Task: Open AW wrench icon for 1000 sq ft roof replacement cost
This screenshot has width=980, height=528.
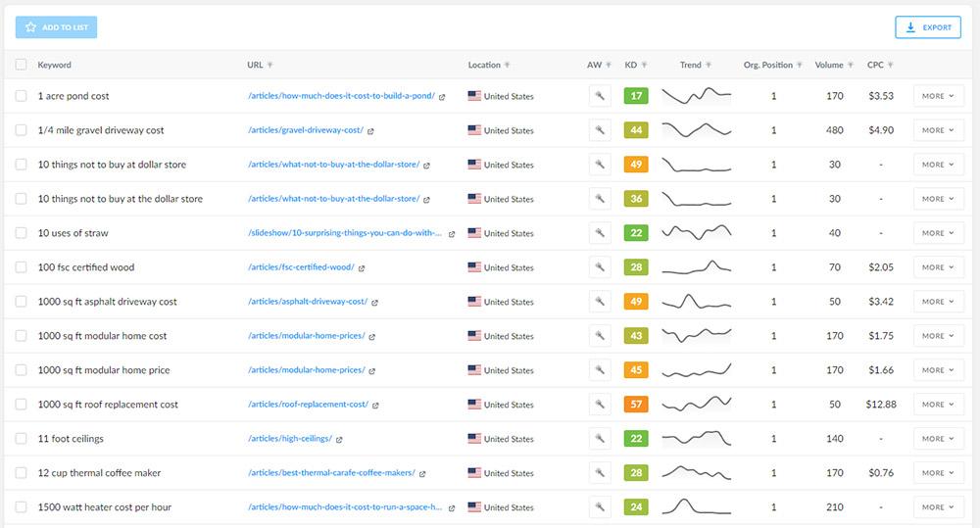Action: 600,405
